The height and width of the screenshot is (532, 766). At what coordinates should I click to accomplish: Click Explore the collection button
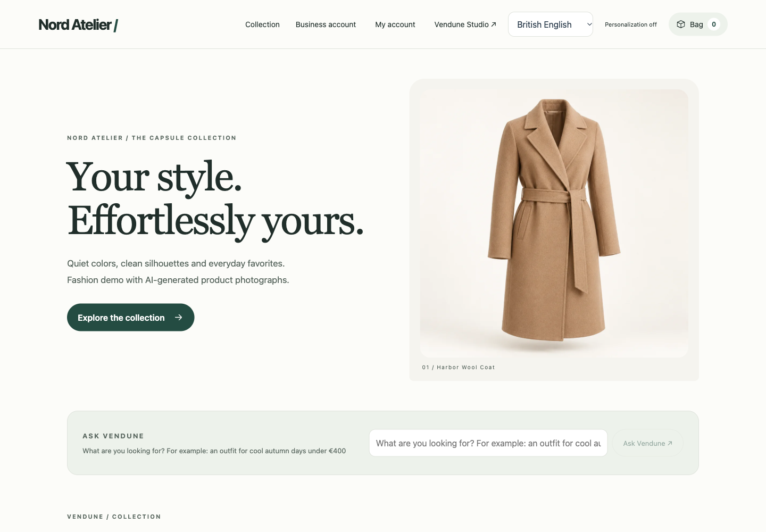pyautogui.click(x=130, y=318)
